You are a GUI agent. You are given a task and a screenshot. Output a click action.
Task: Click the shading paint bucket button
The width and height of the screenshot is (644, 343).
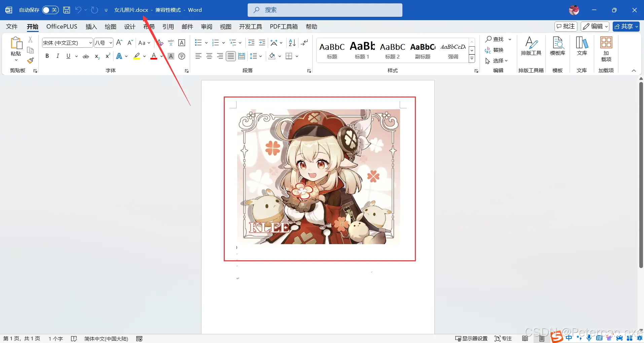272,56
